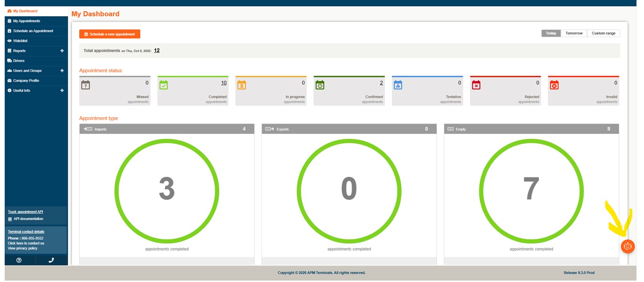The width and height of the screenshot is (644, 282).
Task: Click the 'My Dashboard' page heading
Action: [95, 14]
